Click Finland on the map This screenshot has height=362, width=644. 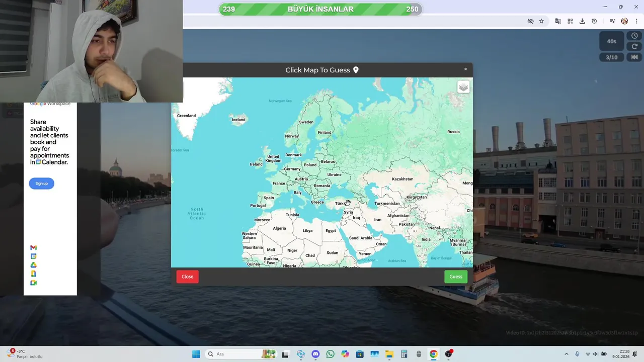325,133
